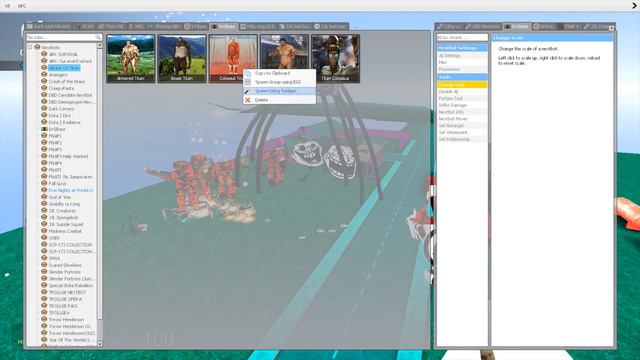This screenshot has height=360, width=640.
Task: Open the small dropdown at the tool tabs' end
Action: pos(611,28)
